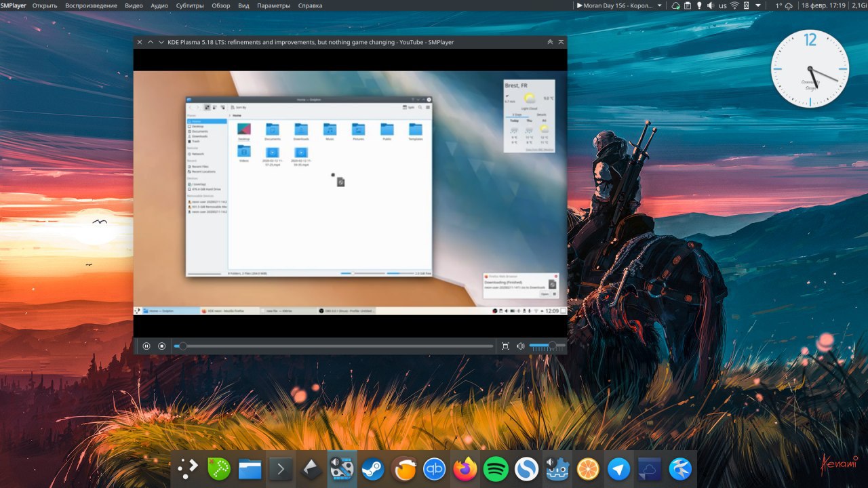The width and height of the screenshot is (868, 488).
Task: Launch the dark diamond app in dock
Action: (x=311, y=469)
